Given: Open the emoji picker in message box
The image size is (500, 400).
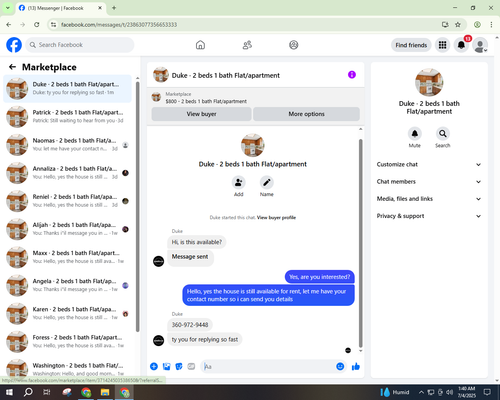Looking at the screenshot, I should pyautogui.click(x=340, y=367).
